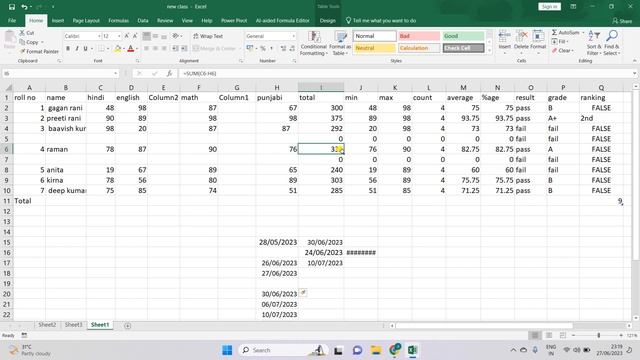Apply the Bad cell style
This screenshot has height=360, width=640.
tap(419, 36)
